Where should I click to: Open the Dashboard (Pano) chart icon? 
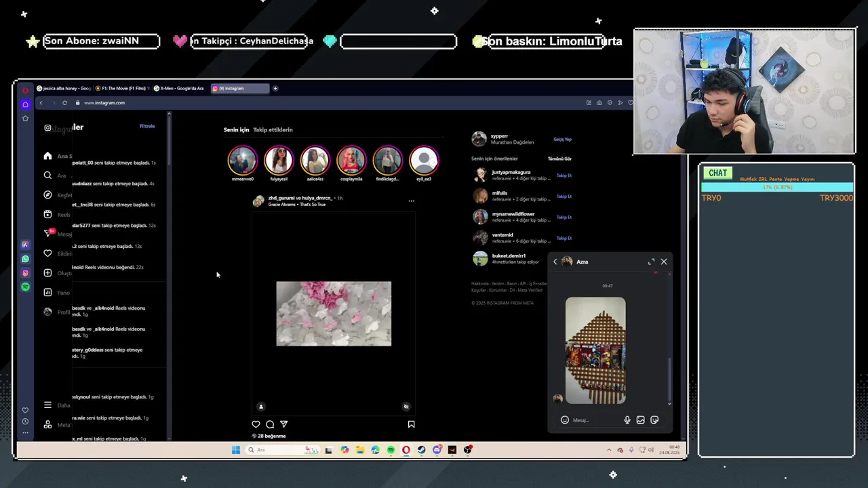47,293
